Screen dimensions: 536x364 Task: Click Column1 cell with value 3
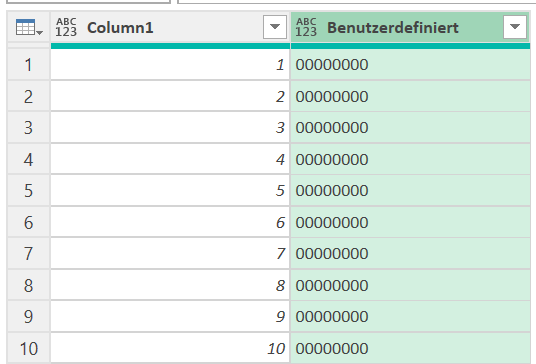[x=170, y=127]
